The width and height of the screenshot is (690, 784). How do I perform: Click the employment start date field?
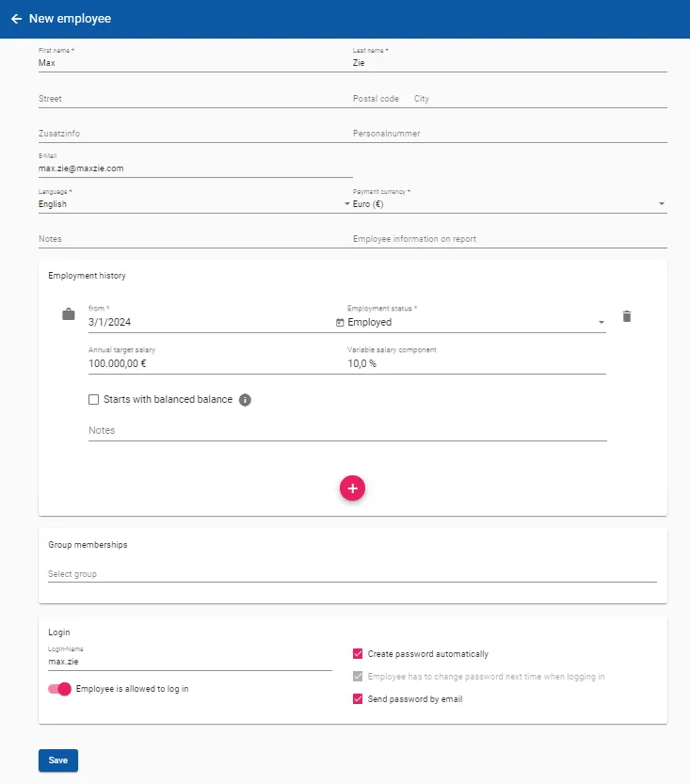point(141,322)
